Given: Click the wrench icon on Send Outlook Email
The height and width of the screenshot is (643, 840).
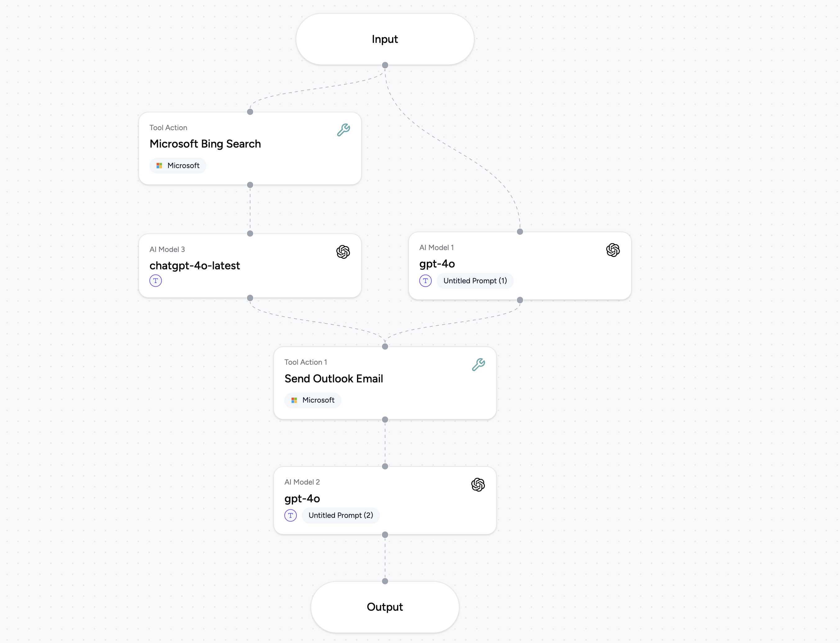Looking at the screenshot, I should [478, 365].
